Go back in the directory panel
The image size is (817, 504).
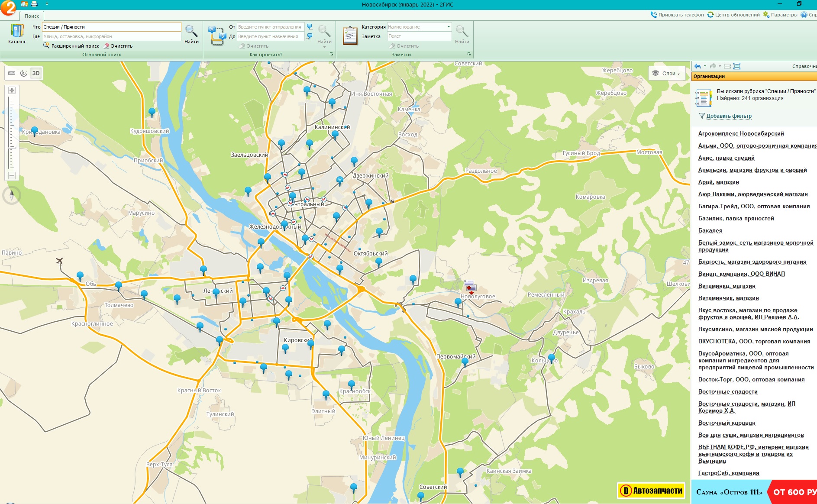click(x=697, y=66)
